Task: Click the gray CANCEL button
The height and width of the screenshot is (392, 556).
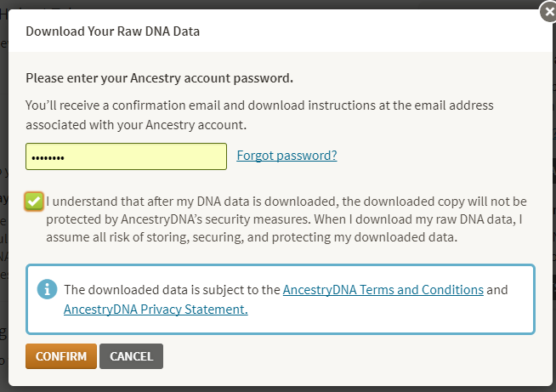Action: [131, 356]
